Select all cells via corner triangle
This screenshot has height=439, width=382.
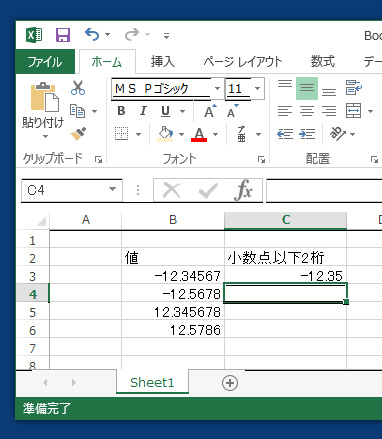(41, 221)
